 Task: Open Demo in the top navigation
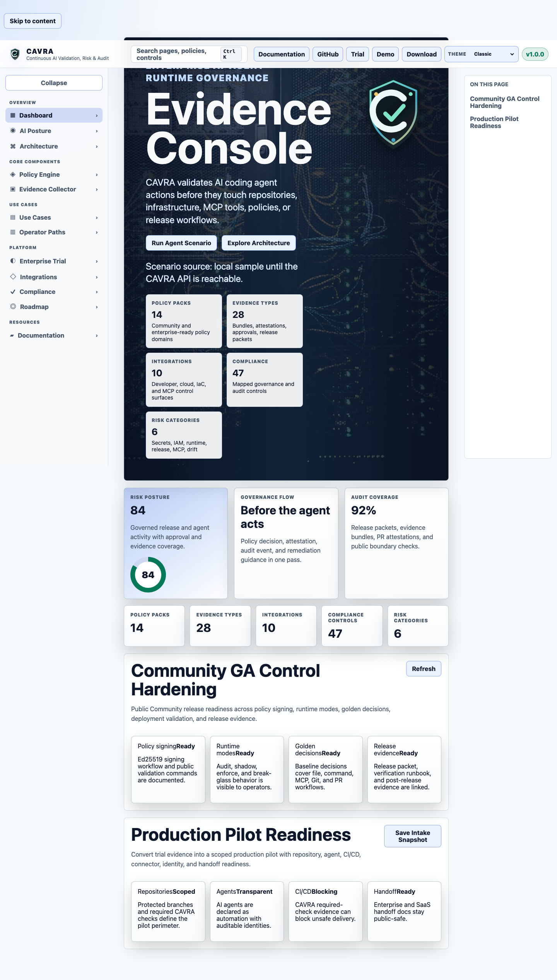click(x=386, y=54)
